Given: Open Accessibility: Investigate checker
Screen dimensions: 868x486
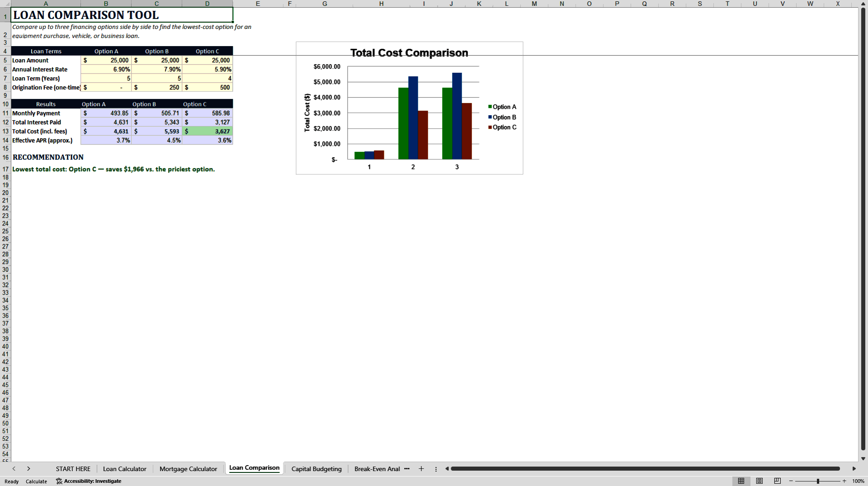Looking at the screenshot, I should click(89, 481).
